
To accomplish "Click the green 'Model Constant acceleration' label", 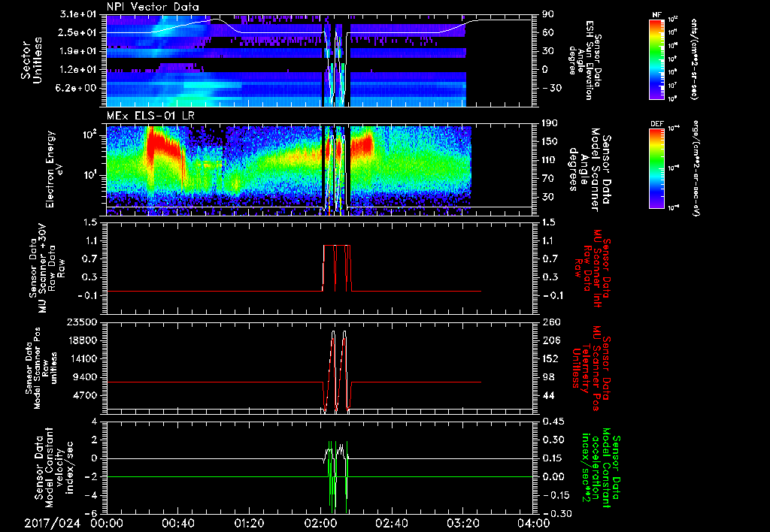I will [x=602, y=469].
